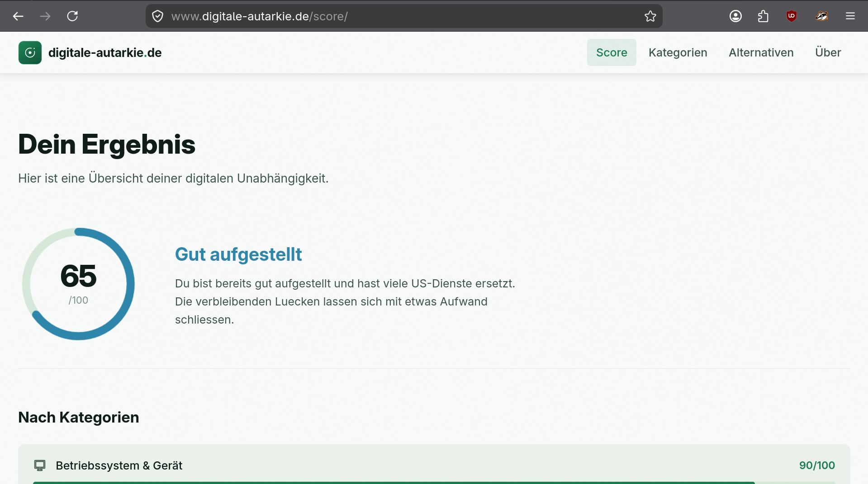Bookmark this page with the star icon
The width and height of the screenshot is (868, 484).
(650, 16)
